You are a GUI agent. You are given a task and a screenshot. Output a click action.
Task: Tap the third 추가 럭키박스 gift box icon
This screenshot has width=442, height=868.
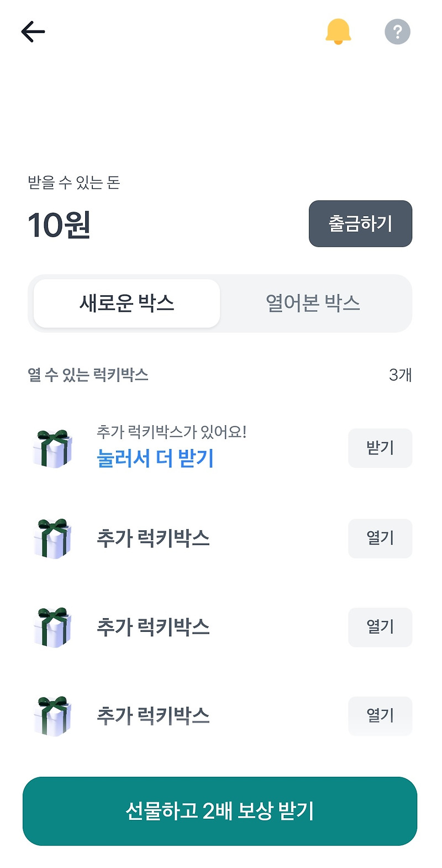(x=52, y=717)
